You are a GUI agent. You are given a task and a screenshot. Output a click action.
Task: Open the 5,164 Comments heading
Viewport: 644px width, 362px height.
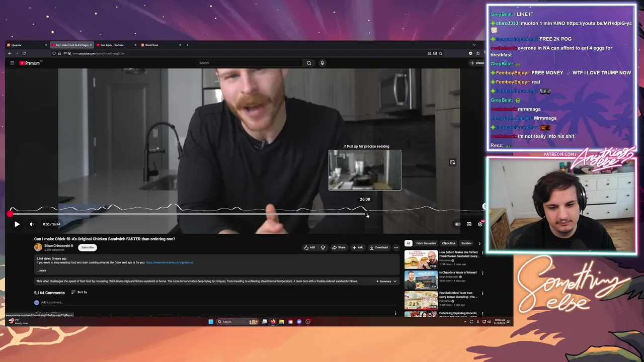[49, 293]
